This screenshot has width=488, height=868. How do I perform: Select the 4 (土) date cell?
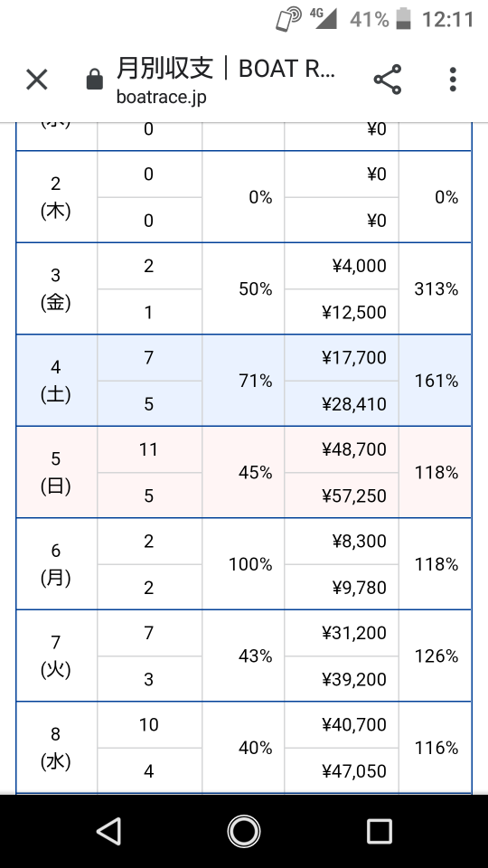[x=56, y=381]
